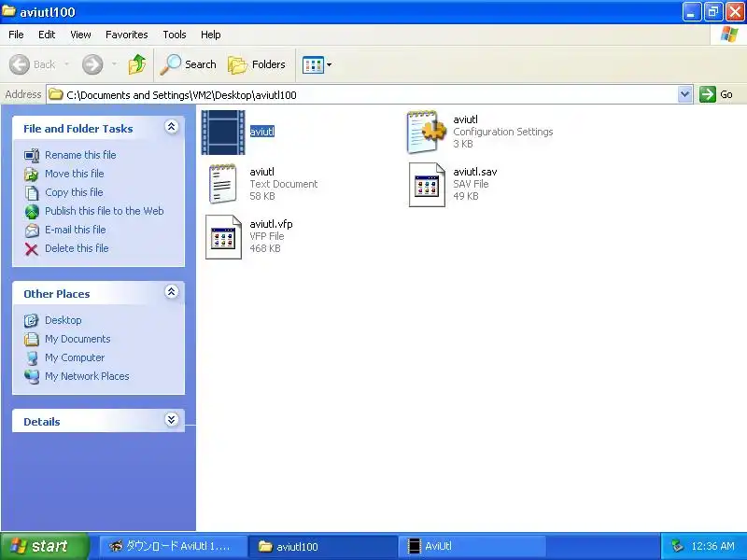Click Delete this file link
The height and width of the screenshot is (560, 747).
pyautogui.click(x=77, y=248)
